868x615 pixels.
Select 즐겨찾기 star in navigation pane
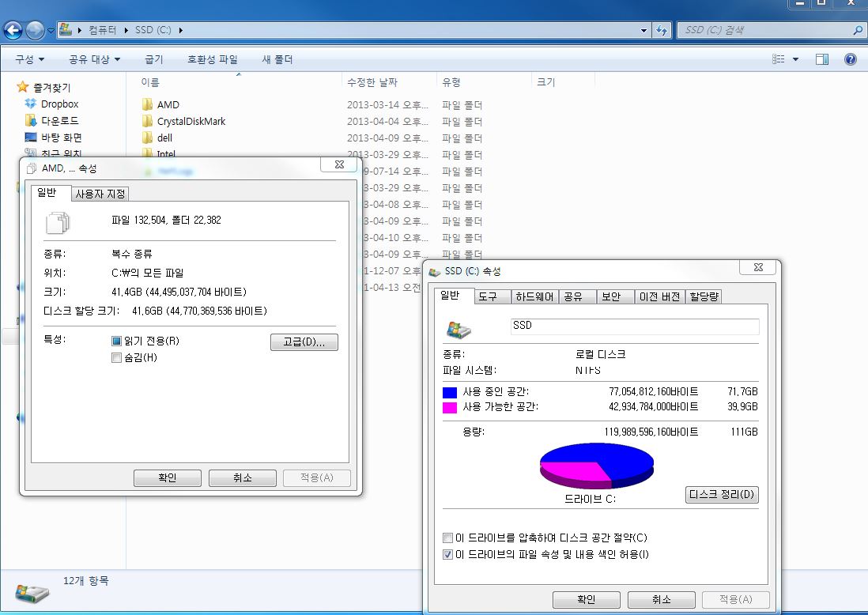pyautogui.click(x=22, y=87)
